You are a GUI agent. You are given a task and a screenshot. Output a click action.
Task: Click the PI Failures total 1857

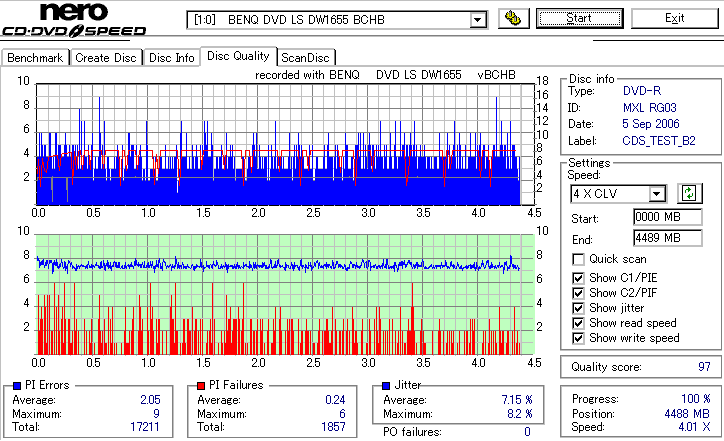(x=333, y=427)
